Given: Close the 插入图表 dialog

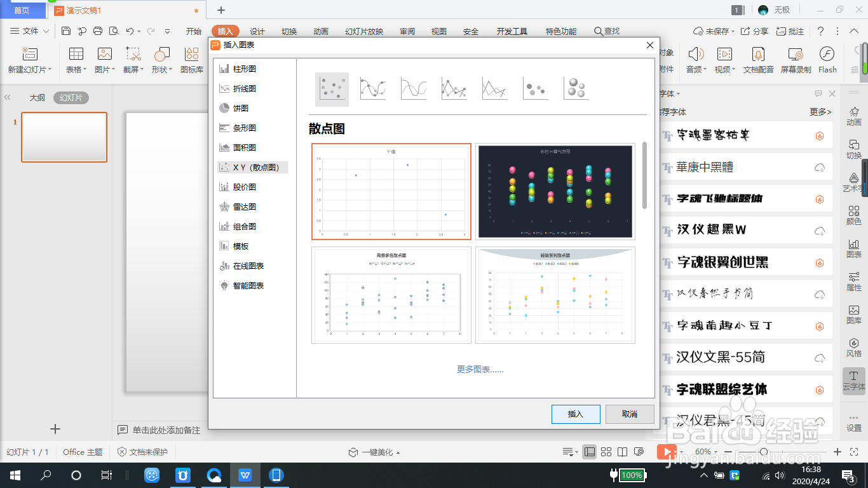Looking at the screenshot, I should (649, 45).
